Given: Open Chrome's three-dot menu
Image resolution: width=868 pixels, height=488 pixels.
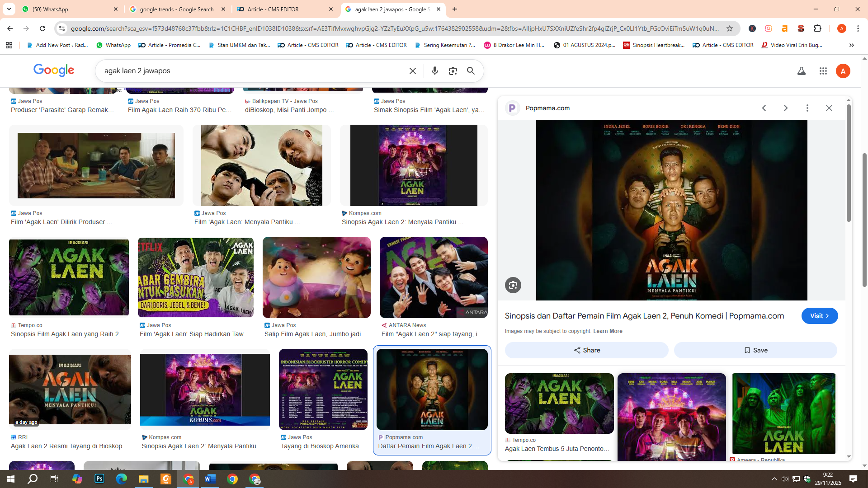Looking at the screenshot, I should point(858,28).
